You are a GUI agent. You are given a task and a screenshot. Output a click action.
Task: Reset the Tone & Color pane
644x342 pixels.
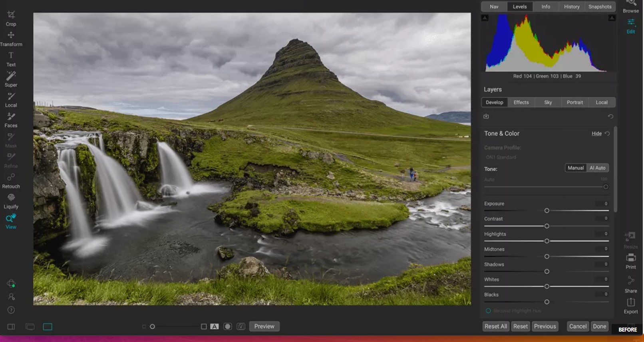607,134
